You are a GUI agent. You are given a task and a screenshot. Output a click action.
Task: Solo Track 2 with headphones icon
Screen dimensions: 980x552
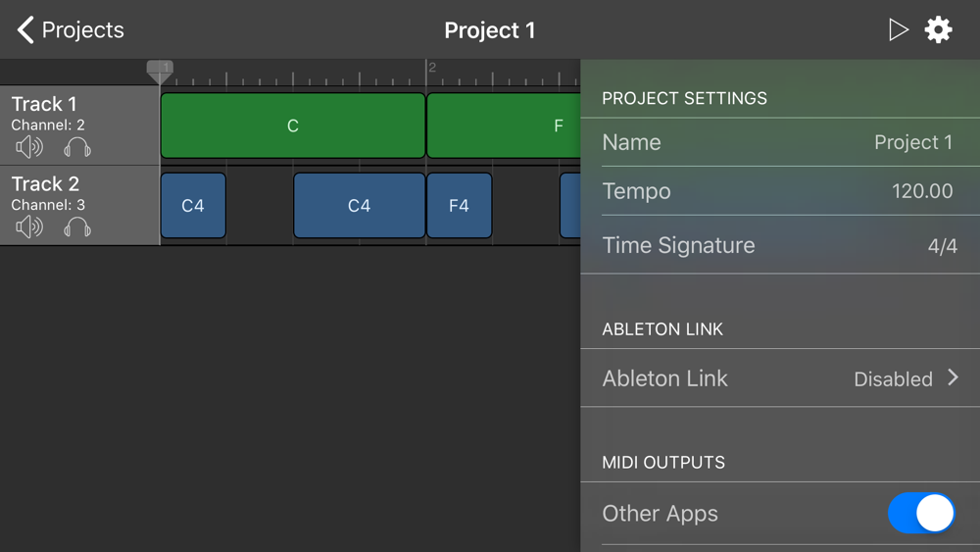(x=77, y=227)
